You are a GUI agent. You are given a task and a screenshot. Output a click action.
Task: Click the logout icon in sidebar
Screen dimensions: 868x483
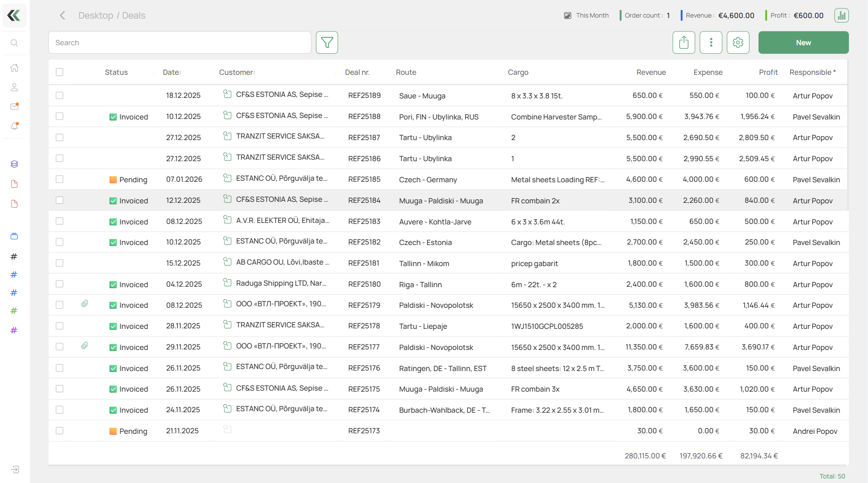15,469
